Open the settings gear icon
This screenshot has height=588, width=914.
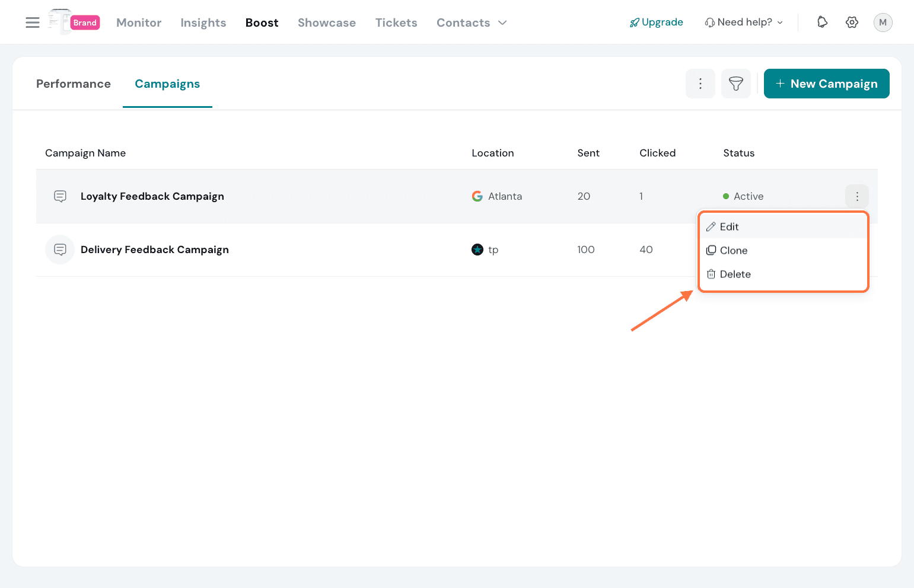point(852,23)
